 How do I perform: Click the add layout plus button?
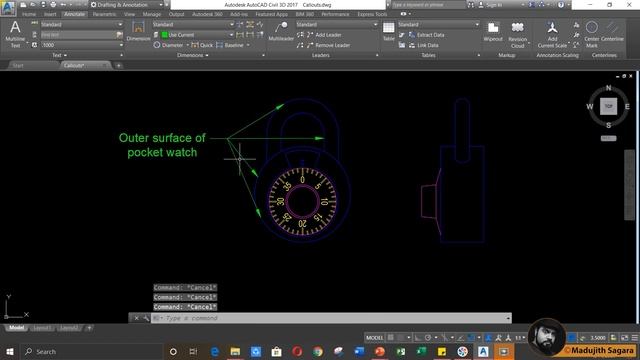pyautogui.click(x=89, y=328)
